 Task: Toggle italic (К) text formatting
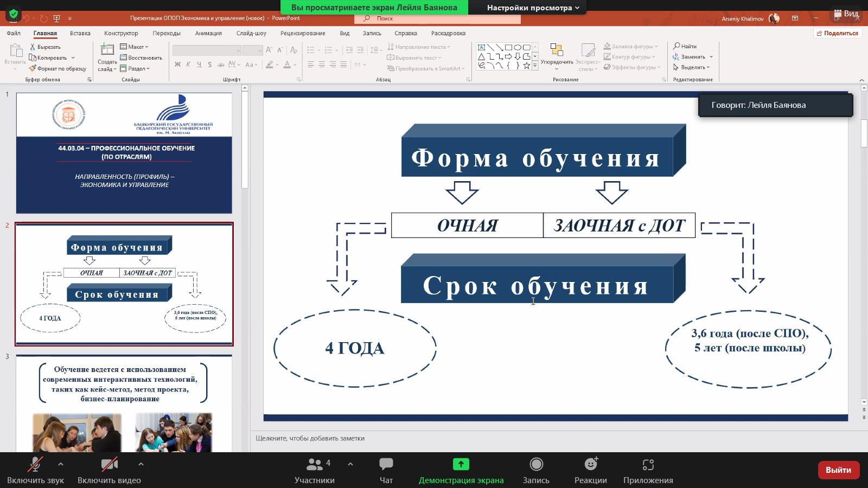click(188, 65)
